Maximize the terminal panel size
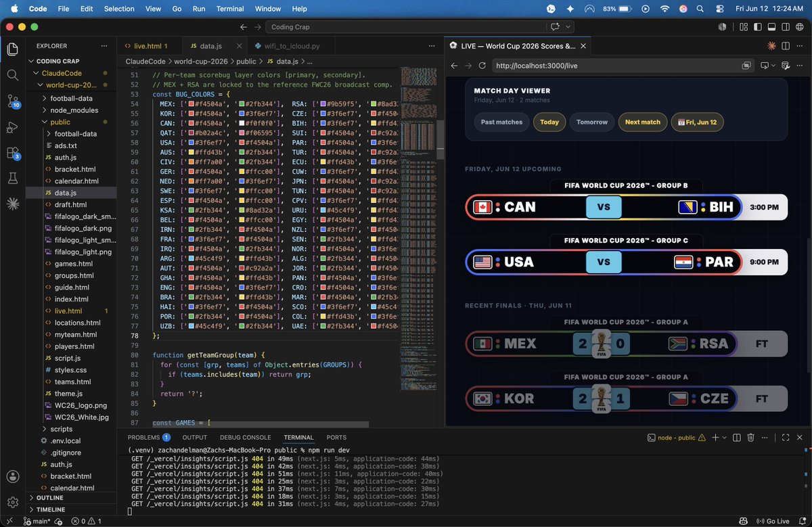The image size is (812, 527). pyautogui.click(x=784, y=438)
